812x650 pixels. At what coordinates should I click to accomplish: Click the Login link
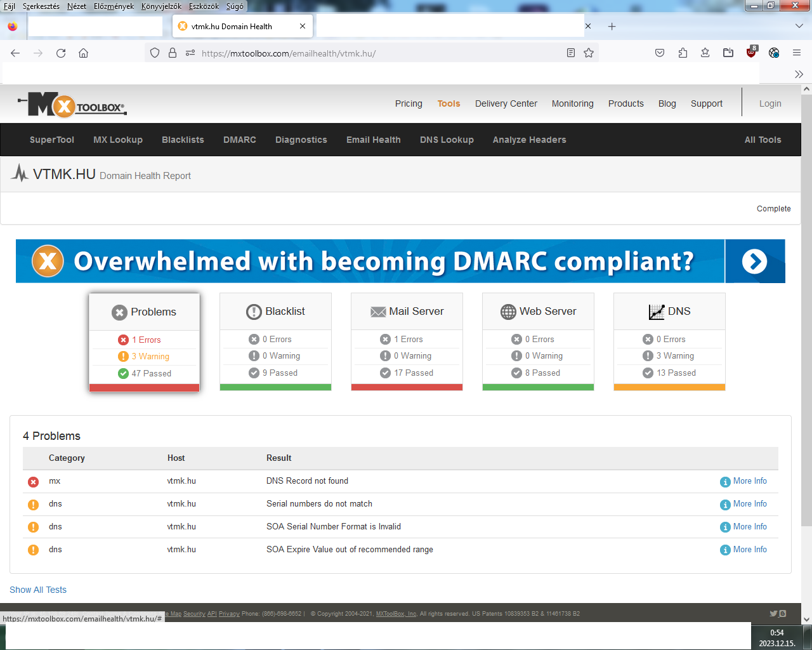[x=770, y=103]
